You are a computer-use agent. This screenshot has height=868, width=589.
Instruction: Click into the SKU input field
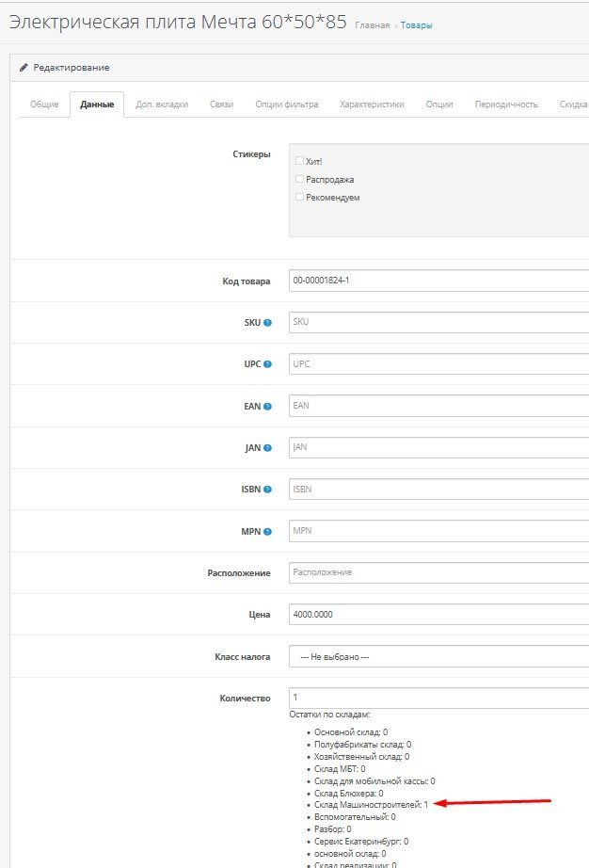point(438,322)
